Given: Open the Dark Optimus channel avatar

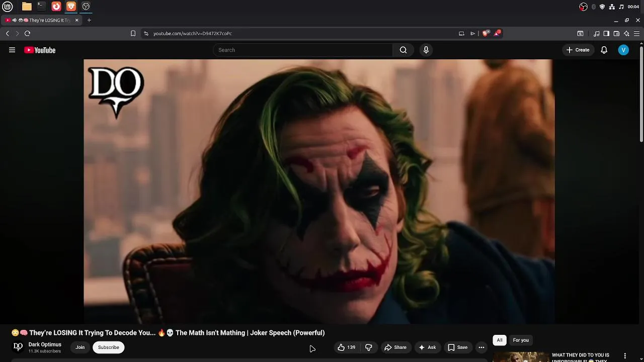Looking at the screenshot, I should 18,347.
